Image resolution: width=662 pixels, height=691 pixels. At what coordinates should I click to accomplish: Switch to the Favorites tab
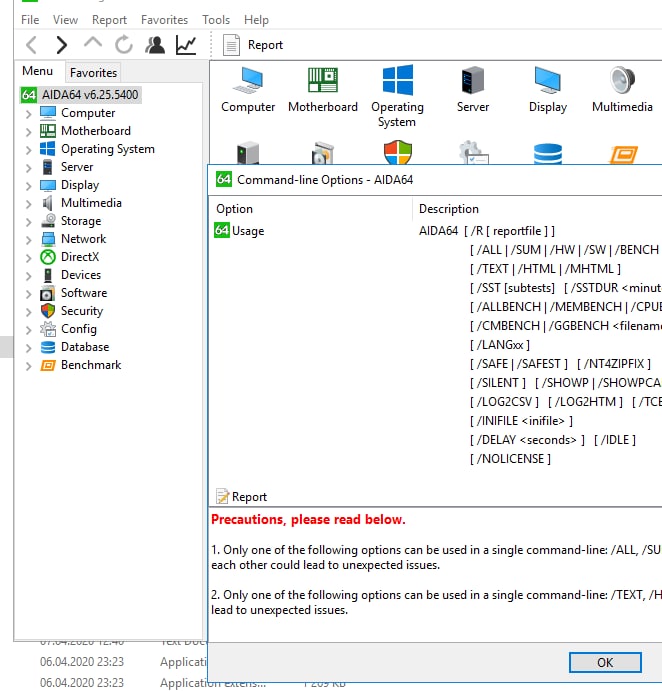coord(93,73)
